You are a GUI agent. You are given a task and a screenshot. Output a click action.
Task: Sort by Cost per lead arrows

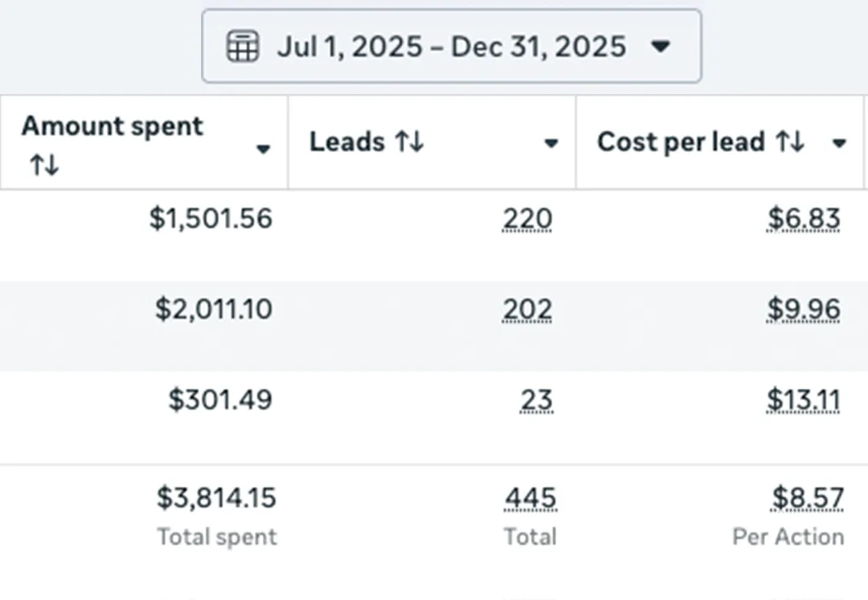(x=789, y=142)
